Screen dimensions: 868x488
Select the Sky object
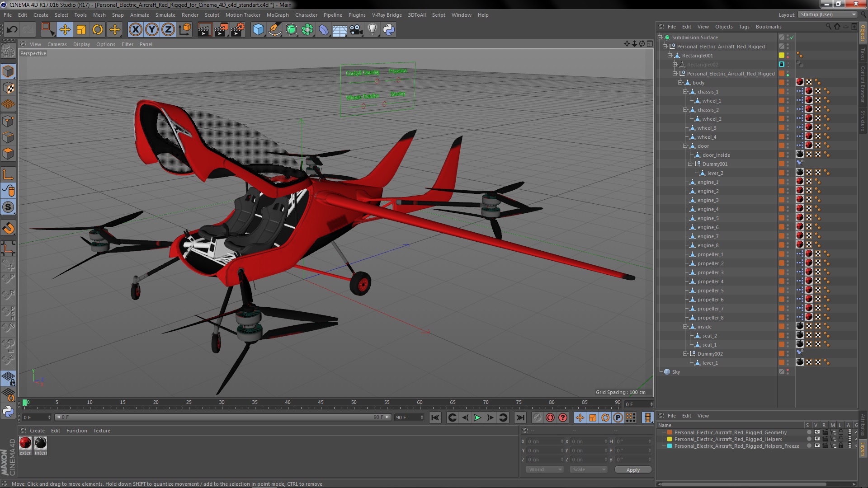(676, 372)
